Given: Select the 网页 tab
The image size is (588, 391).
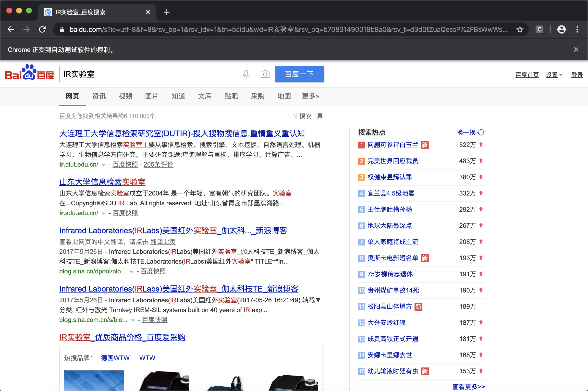Looking at the screenshot, I should (72, 96).
